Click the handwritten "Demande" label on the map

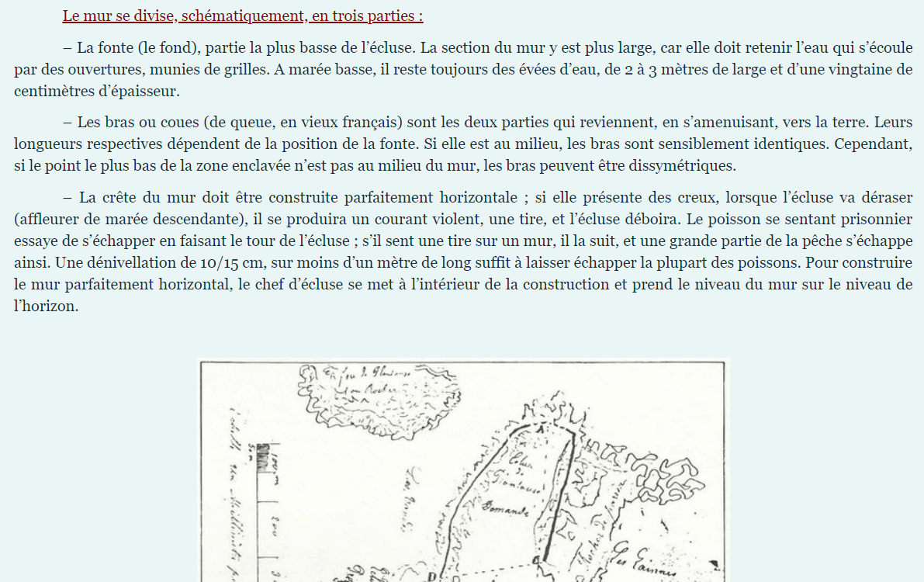coord(505,511)
